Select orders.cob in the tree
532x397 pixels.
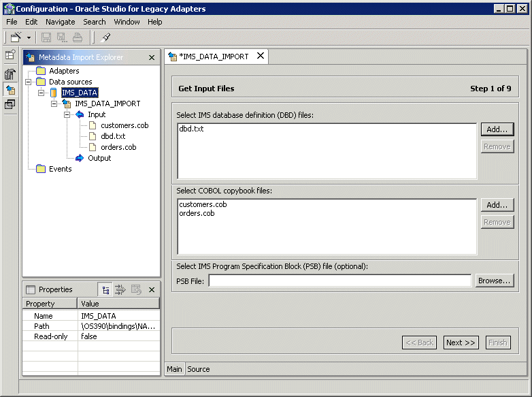[118, 147]
